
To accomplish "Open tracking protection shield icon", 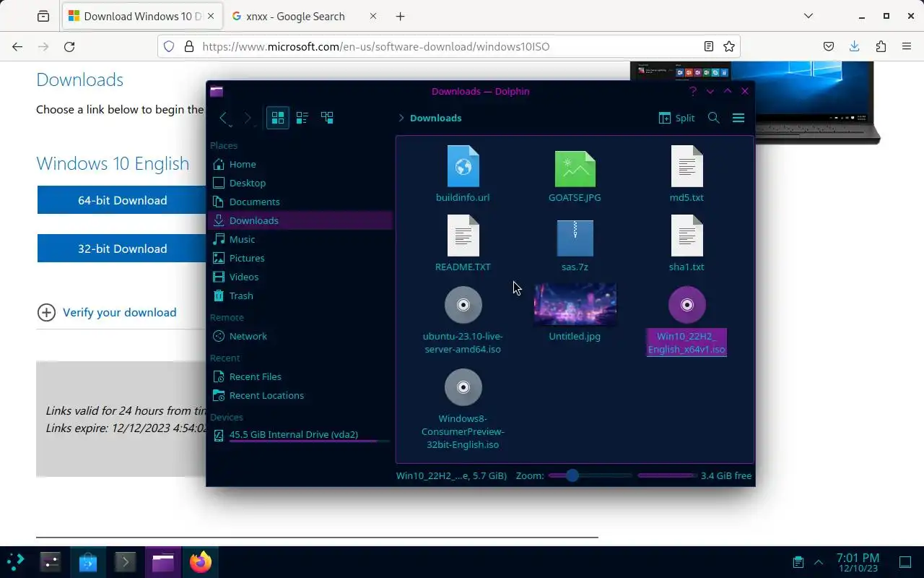I will [x=169, y=46].
